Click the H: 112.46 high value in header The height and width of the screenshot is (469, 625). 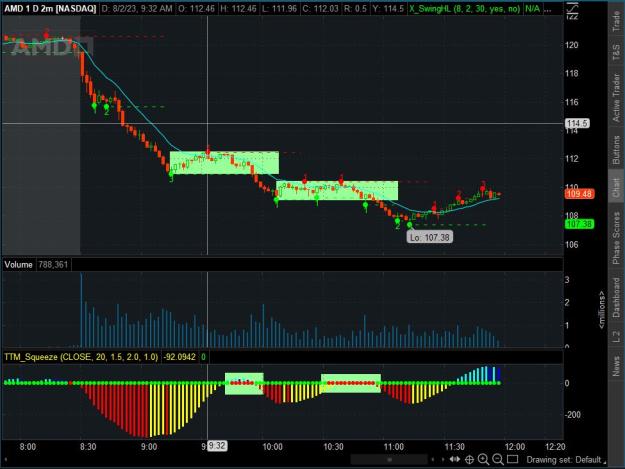point(238,8)
